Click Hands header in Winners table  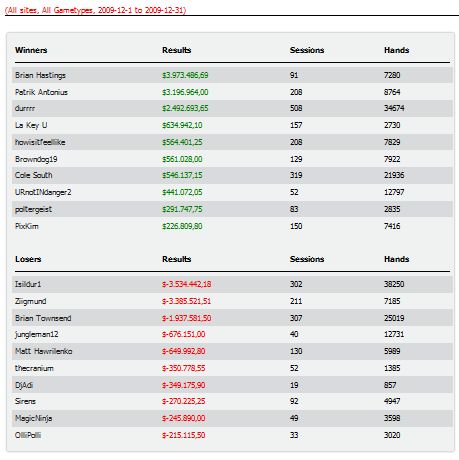[396, 50]
